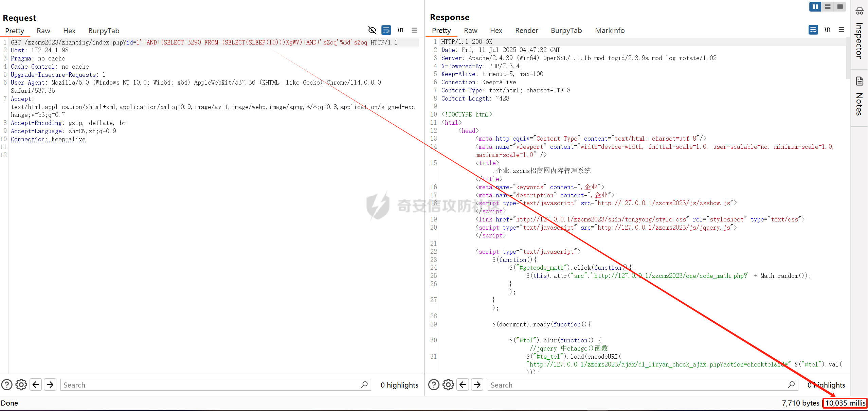
Task: Click '10,035 millis' response time
Action: point(845,403)
